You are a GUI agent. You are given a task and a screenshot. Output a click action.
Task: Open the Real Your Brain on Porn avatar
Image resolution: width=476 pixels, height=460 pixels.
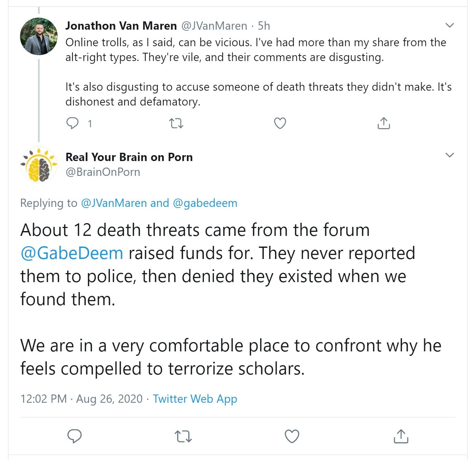[39, 165]
